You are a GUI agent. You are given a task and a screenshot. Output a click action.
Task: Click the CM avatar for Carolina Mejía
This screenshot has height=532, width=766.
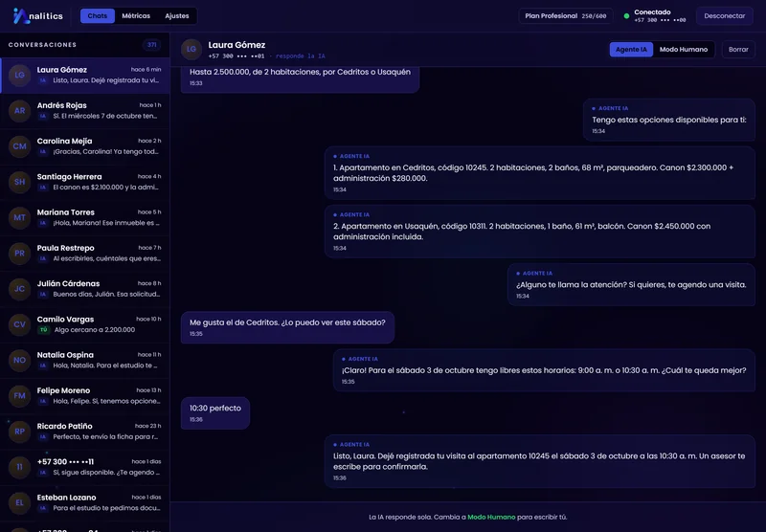[19, 146]
